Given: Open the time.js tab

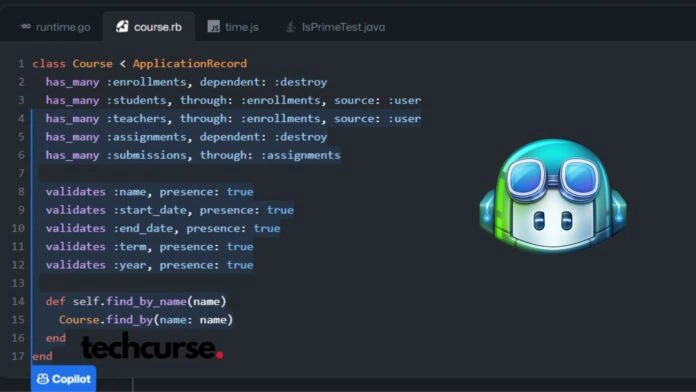Looking at the screenshot, I should click(233, 27).
